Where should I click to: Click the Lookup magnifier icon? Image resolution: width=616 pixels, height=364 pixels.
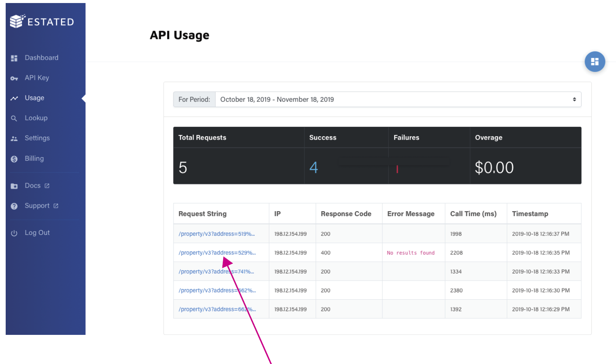pos(14,118)
